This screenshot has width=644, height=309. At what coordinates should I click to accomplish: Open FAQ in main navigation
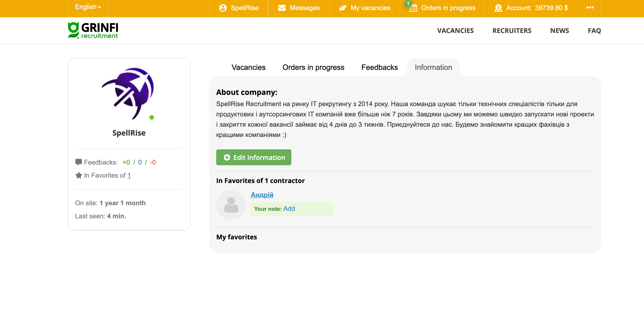click(594, 31)
